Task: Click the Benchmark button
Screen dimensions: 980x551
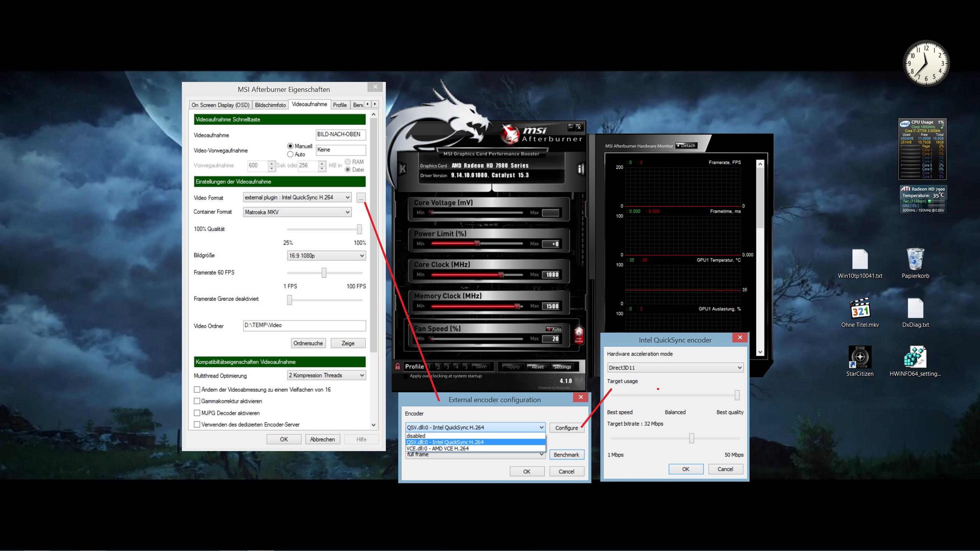Action: (x=566, y=455)
